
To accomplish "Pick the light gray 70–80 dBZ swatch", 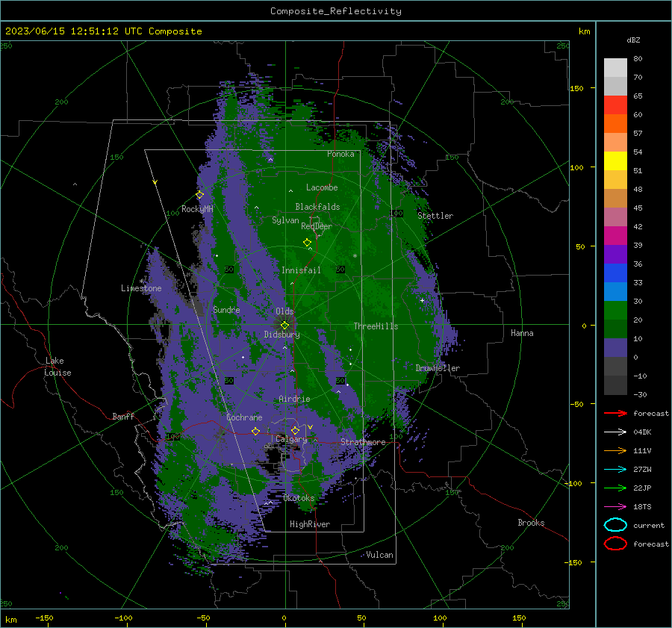I will 615,68.
